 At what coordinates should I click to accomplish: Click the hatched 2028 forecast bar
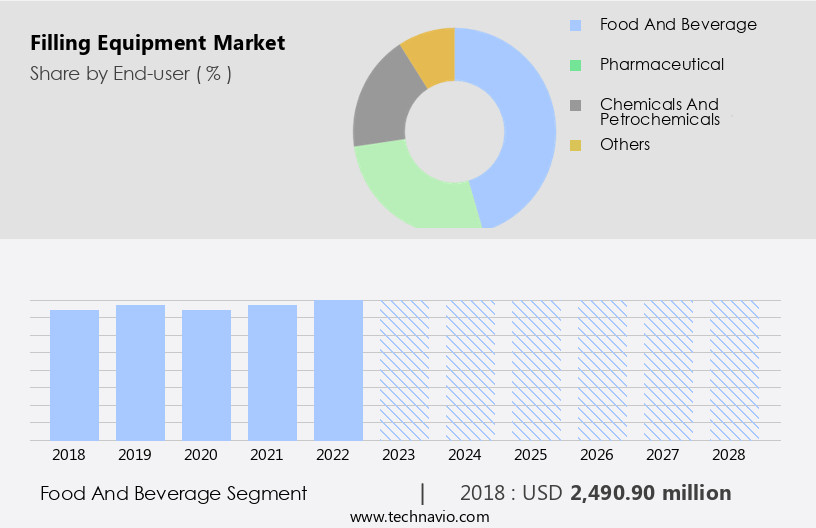(734, 370)
